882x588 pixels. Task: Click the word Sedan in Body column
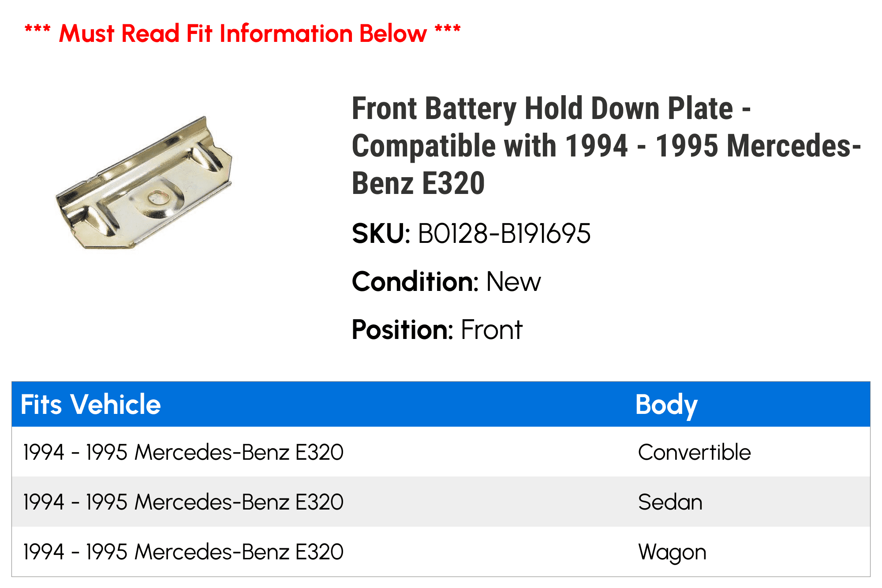click(x=670, y=502)
